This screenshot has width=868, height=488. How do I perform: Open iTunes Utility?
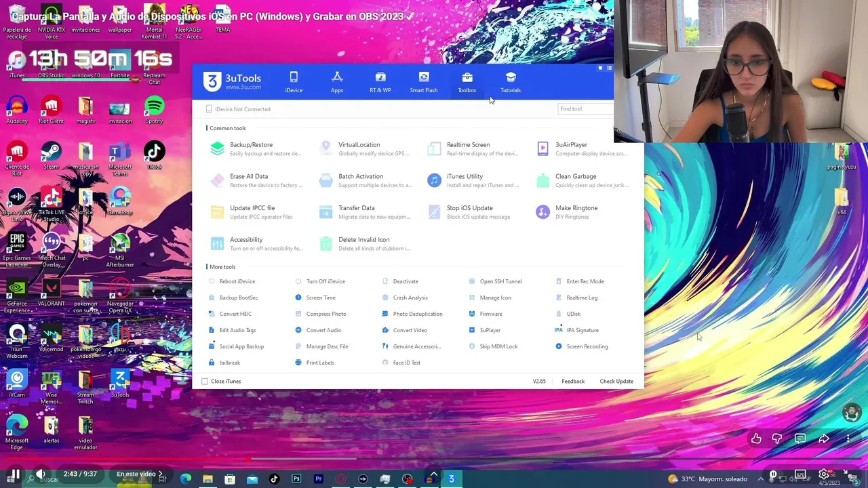tap(473, 180)
